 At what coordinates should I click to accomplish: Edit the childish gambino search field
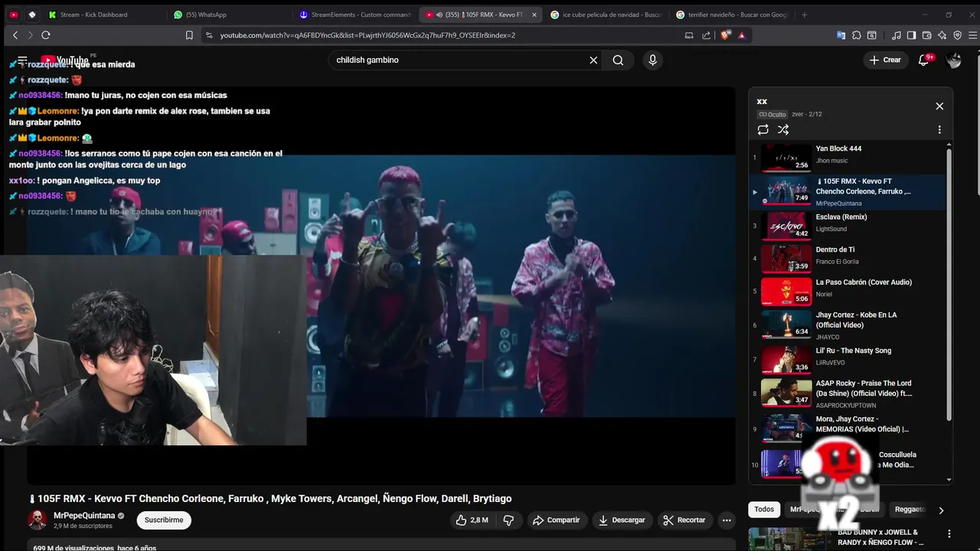coord(459,60)
